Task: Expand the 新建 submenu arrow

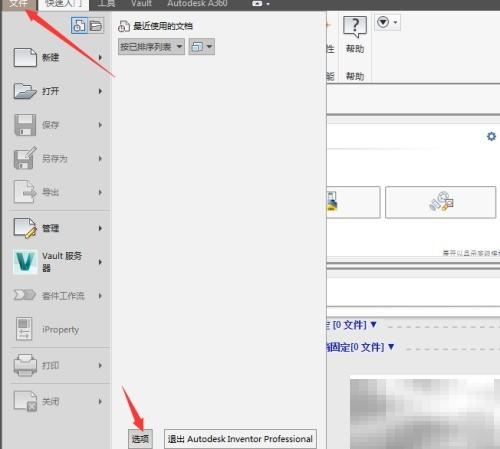Action: (100, 57)
